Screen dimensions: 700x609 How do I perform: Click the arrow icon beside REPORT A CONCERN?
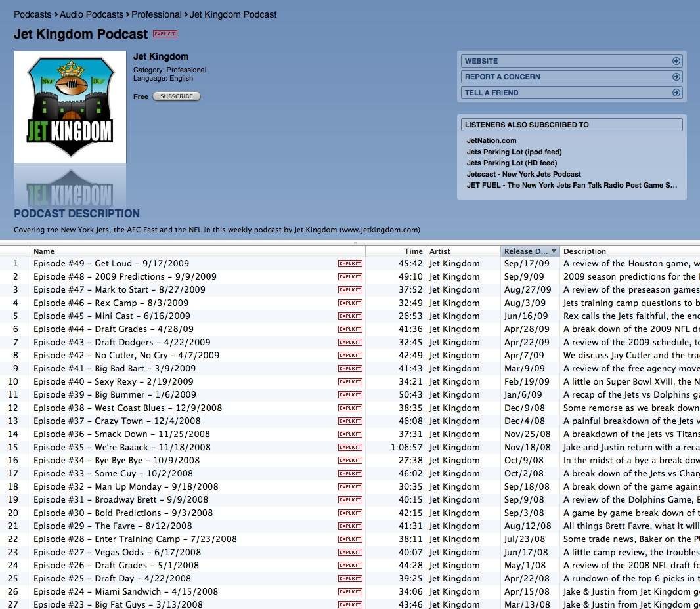pyautogui.click(x=676, y=77)
